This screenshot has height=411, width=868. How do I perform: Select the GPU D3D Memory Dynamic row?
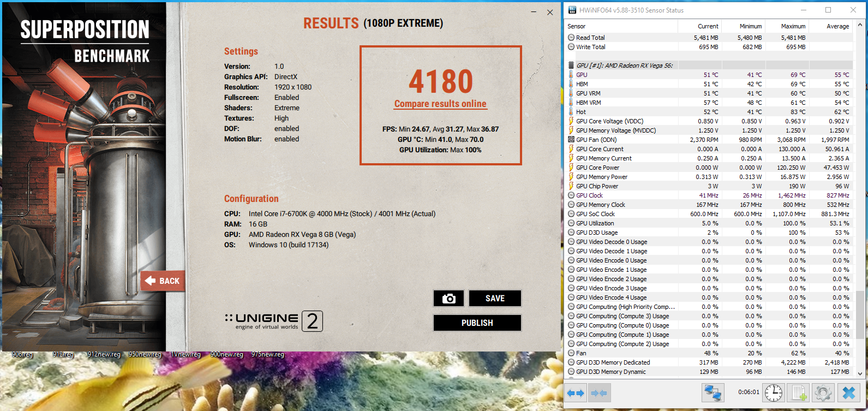click(709, 372)
